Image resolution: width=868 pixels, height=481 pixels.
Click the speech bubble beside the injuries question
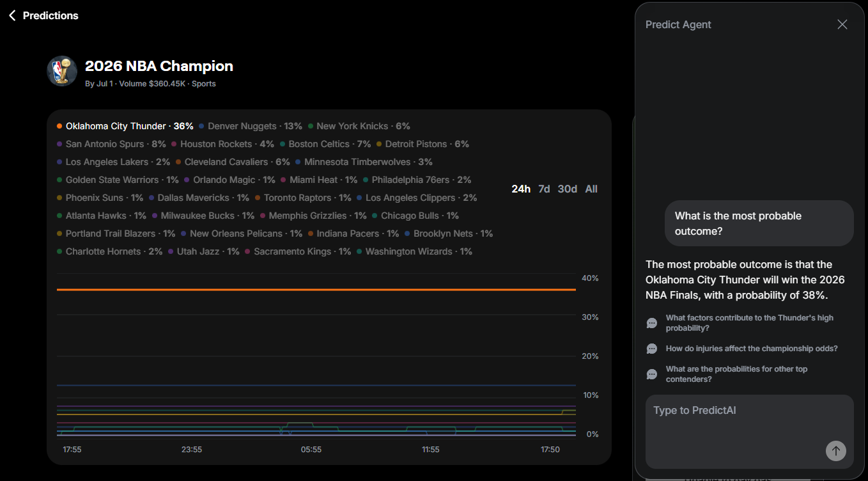pos(652,349)
